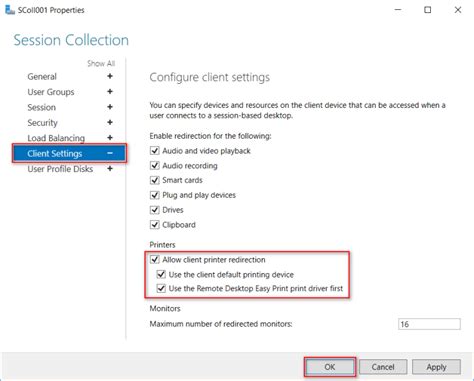Click the Printers section label
The width and height of the screenshot is (474, 381).
tap(162, 245)
